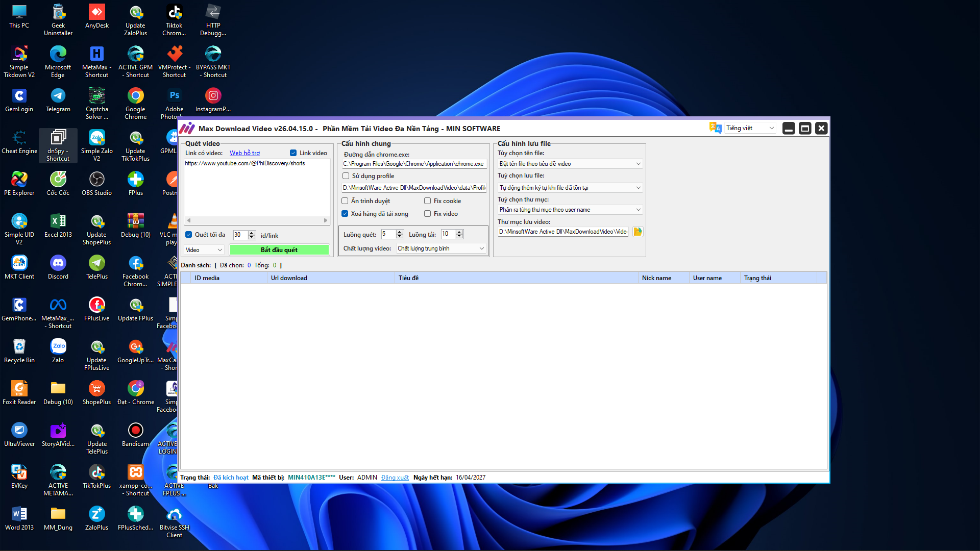Click the Đường dẫn chrome.exe path field
Image resolution: width=980 pixels, height=551 pixels.
click(414, 164)
